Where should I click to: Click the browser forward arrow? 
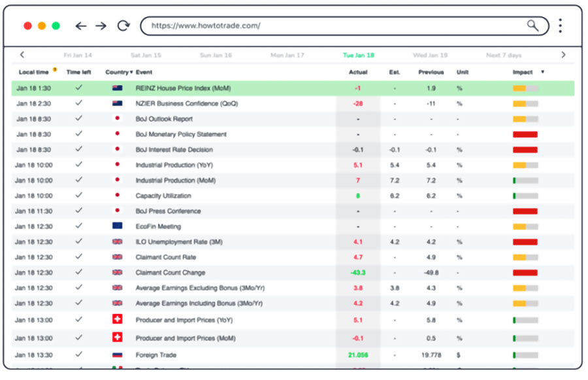(101, 26)
